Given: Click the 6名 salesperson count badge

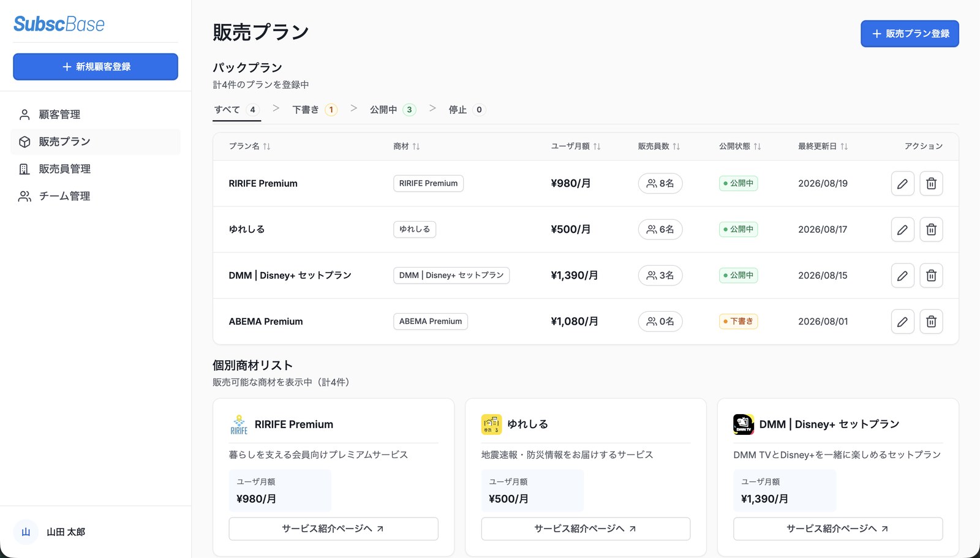Looking at the screenshot, I should coord(660,229).
